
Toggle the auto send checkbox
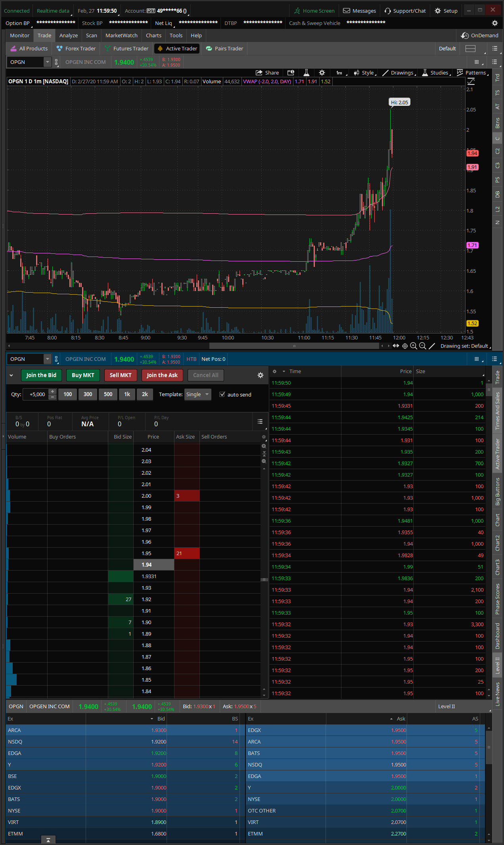pyautogui.click(x=222, y=395)
